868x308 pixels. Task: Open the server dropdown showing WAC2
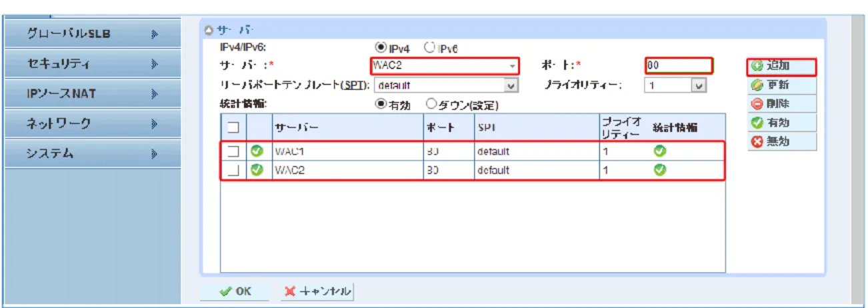[444, 66]
